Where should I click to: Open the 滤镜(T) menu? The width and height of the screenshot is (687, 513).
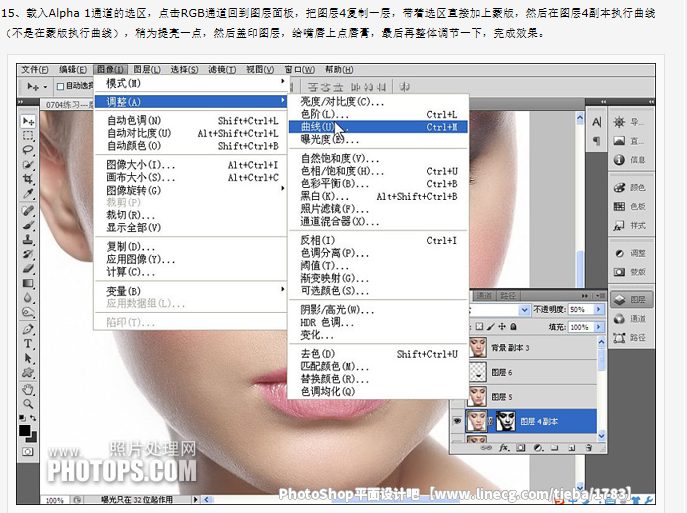tap(222, 70)
